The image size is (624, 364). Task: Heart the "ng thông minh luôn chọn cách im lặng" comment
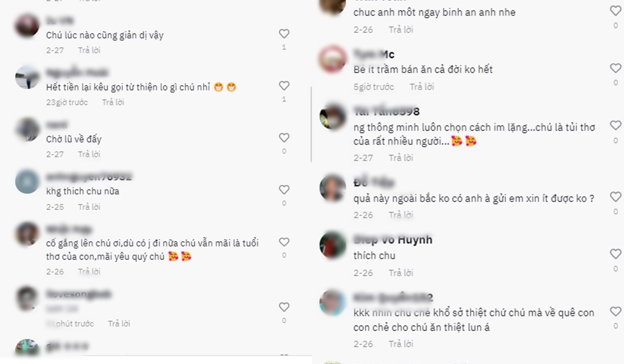pos(616,125)
